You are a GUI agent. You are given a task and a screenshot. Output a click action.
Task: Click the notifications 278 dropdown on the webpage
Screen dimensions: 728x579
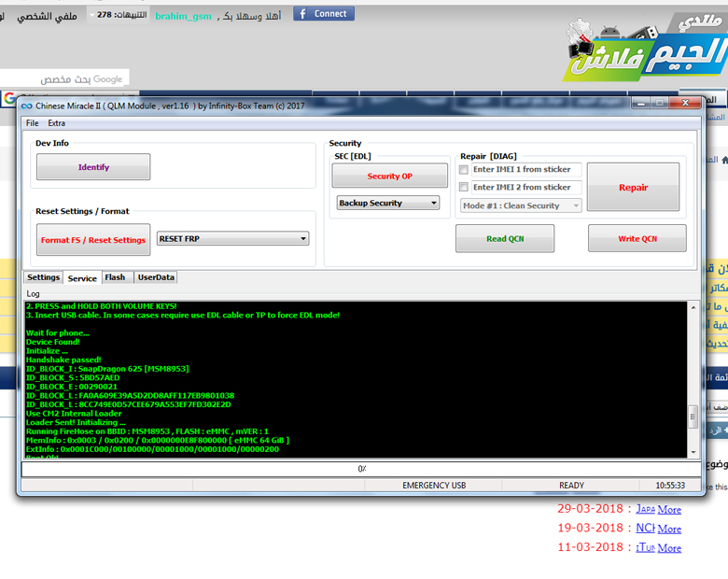tap(119, 15)
